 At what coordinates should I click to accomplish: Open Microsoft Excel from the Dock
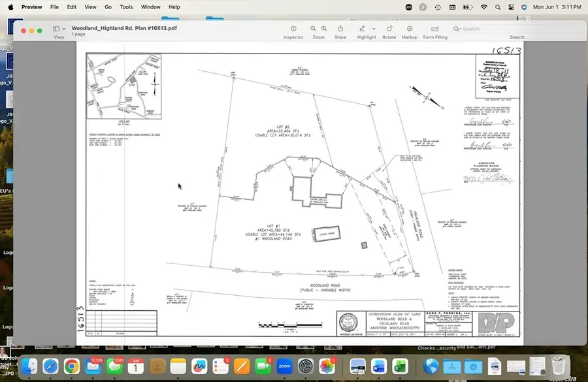click(400, 366)
